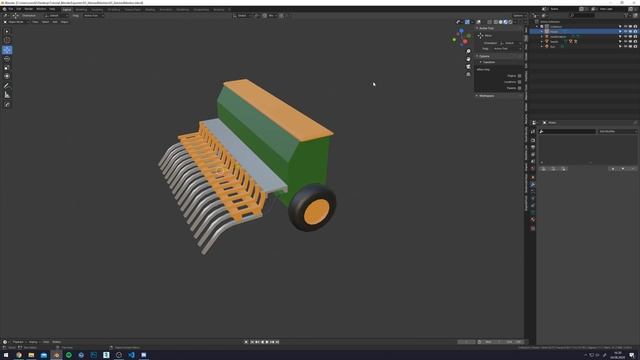Viewport: 640px width, 360px height.
Task: Switch to rendered viewport shading
Action: (510, 22)
